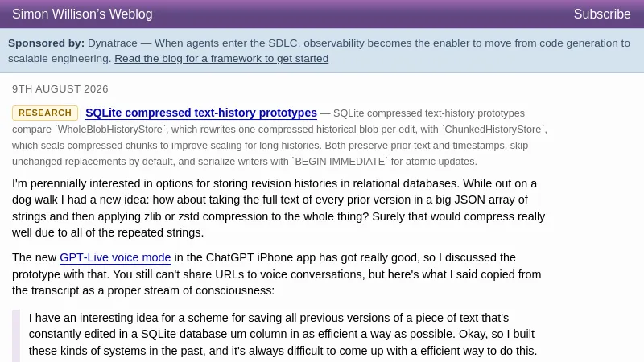
Task: Click the `BEGIN IMMEDIATE` phrase in the summary
Action: [x=340, y=162]
